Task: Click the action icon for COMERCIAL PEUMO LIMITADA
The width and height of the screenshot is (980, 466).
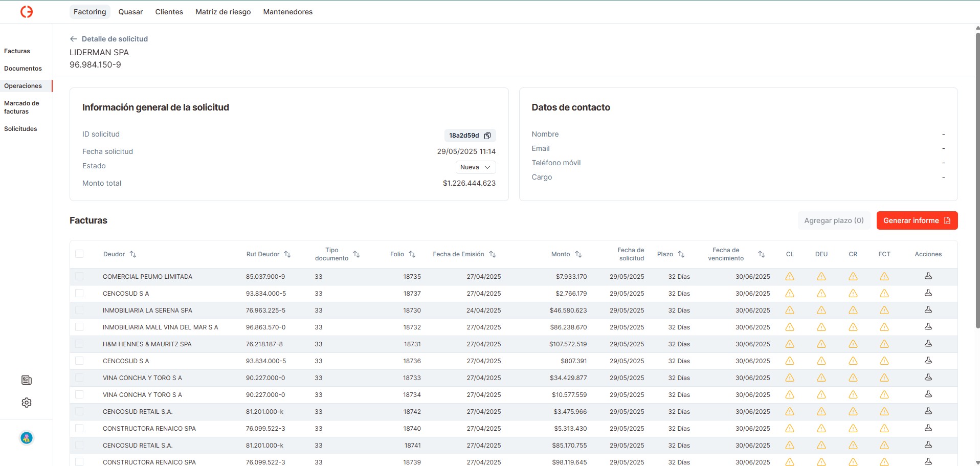Action: (x=928, y=276)
